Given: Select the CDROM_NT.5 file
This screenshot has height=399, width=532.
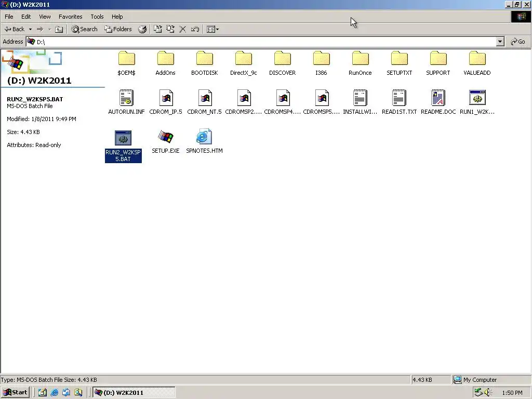Looking at the screenshot, I should tap(205, 102).
